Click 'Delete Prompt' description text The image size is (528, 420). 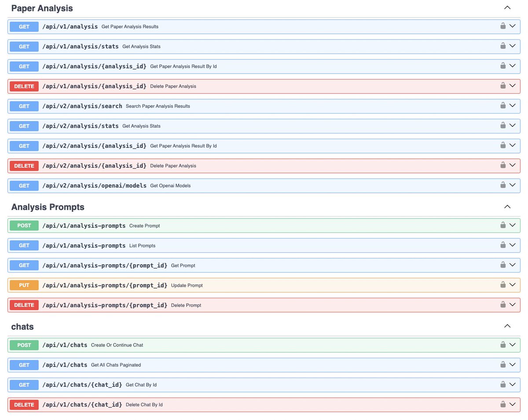[186, 305]
